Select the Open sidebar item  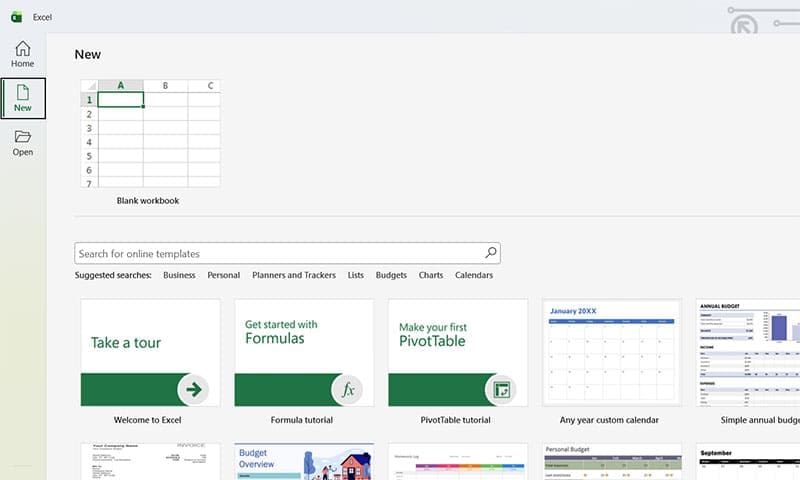[x=22, y=143]
